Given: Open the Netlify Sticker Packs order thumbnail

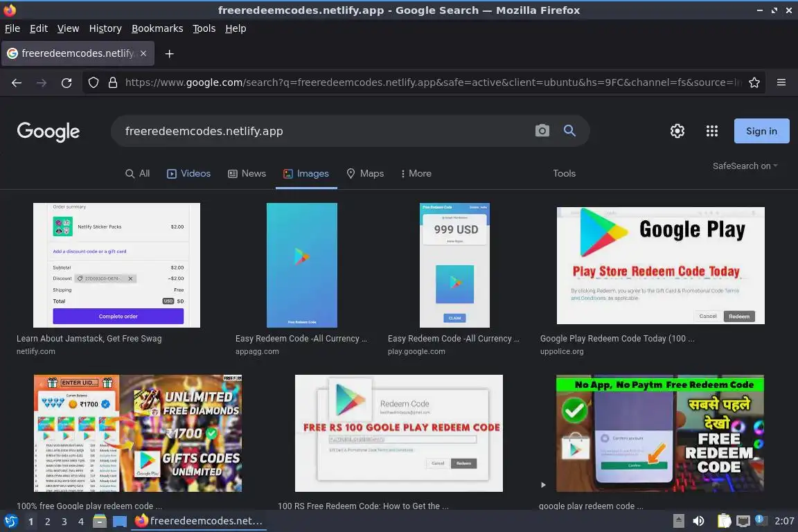Looking at the screenshot, I should 116,265.
